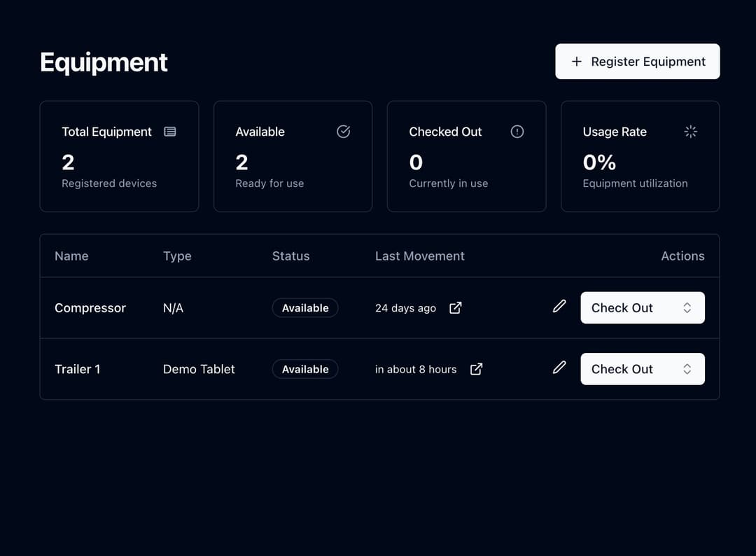The image size is (756, 556).
Task: Click the Usage Rate spinner icon
Action: point(690,132)
